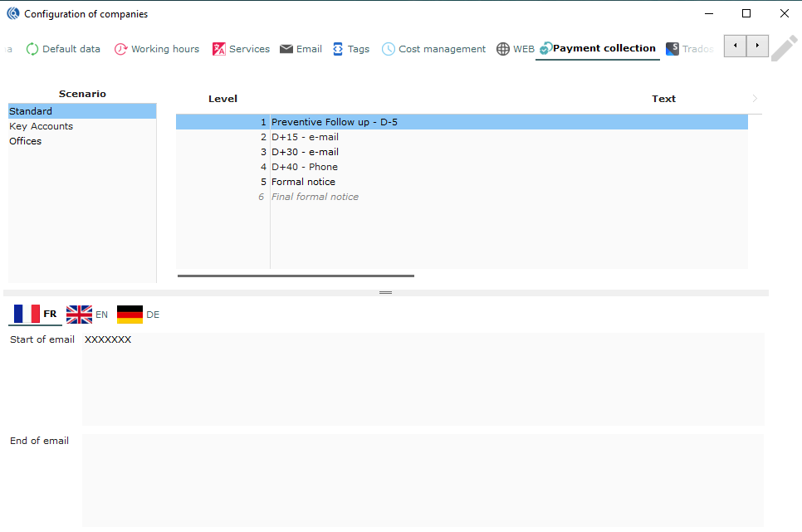The height and width of the screenshot is (532, 802).
Task: Open the Working hours clock icon
Action: point(121,49)
